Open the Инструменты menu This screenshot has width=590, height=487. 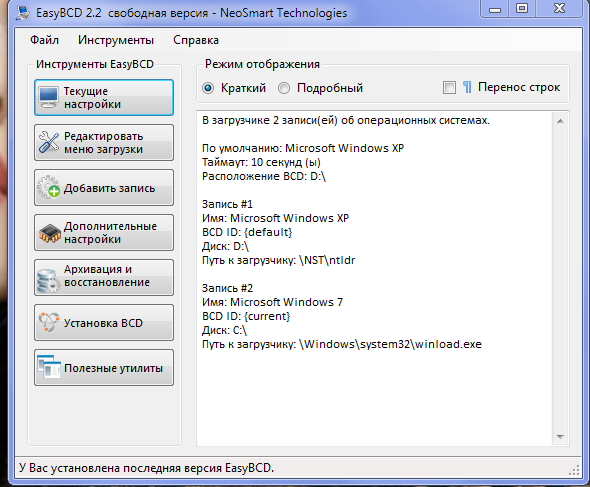coord(116,40)
